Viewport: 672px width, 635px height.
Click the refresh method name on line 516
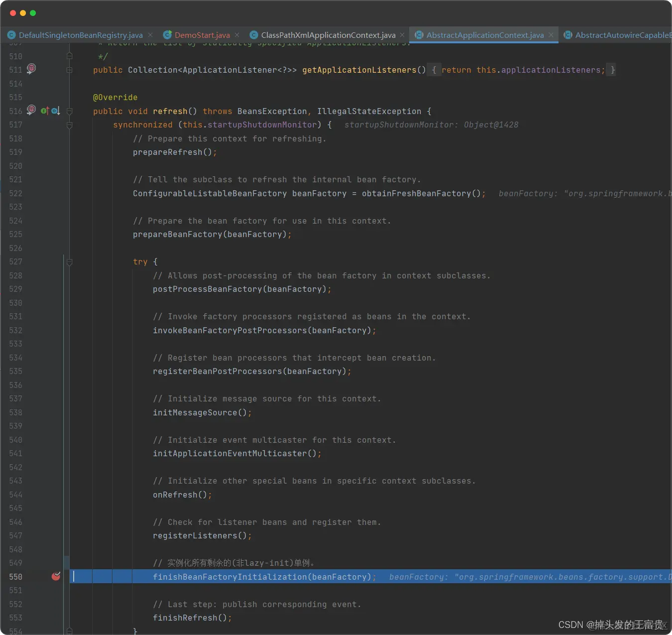(170, 111)
